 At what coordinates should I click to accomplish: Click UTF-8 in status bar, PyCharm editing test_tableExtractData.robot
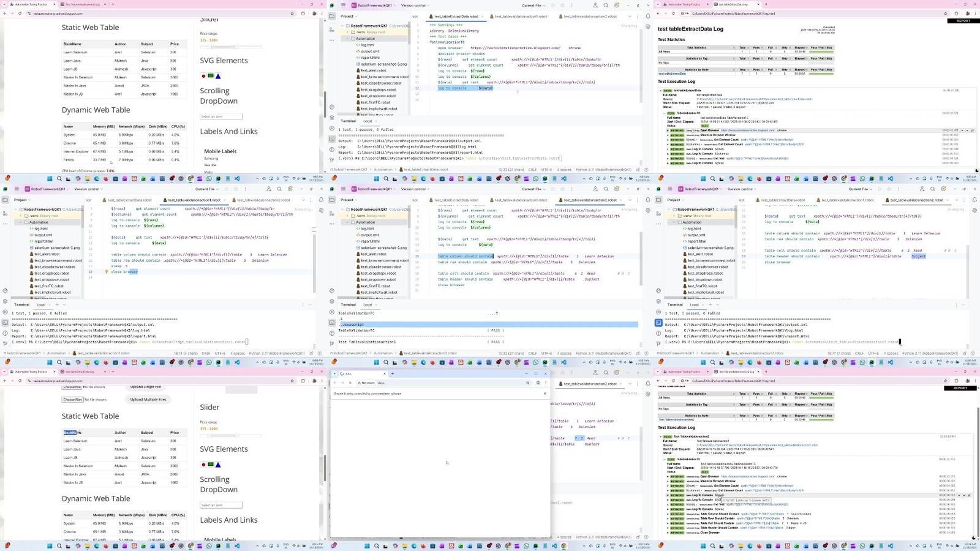(x=547, y=170)
